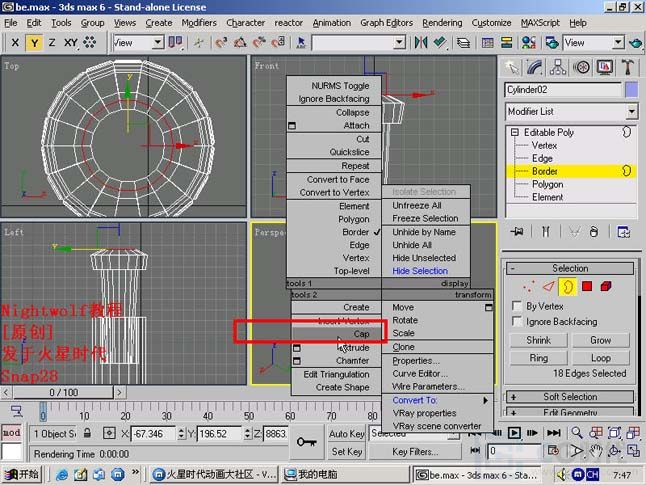
Task: Click the Play Animation button
Action: pyautogui.click(x=514, y=433)
